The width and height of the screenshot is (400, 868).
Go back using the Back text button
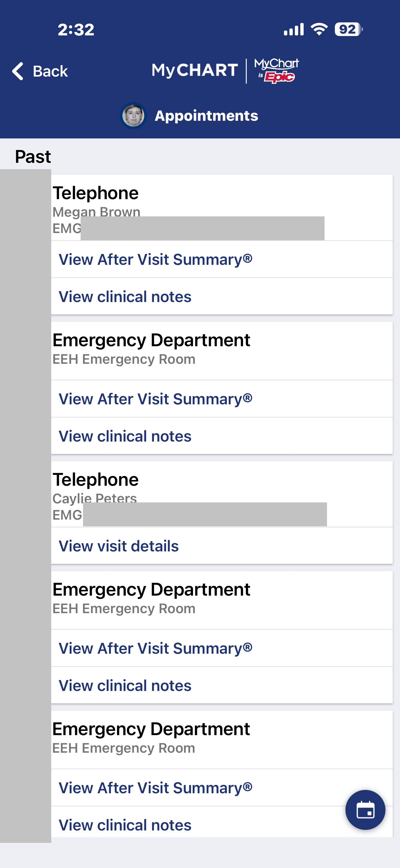pyautogui.click(x=51, y=71)
